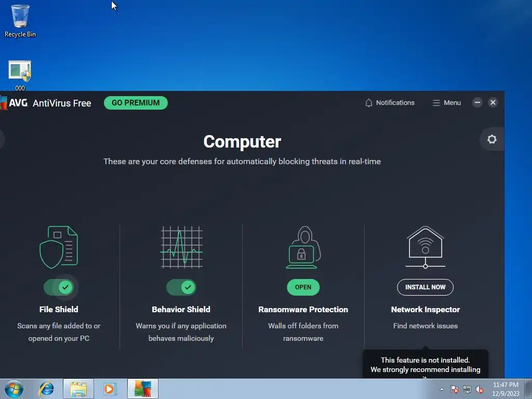Image resolution: width=532 pixels, height=399 pixels.
Task: Open the settings gear on Computer page
Action: [491, 139]
